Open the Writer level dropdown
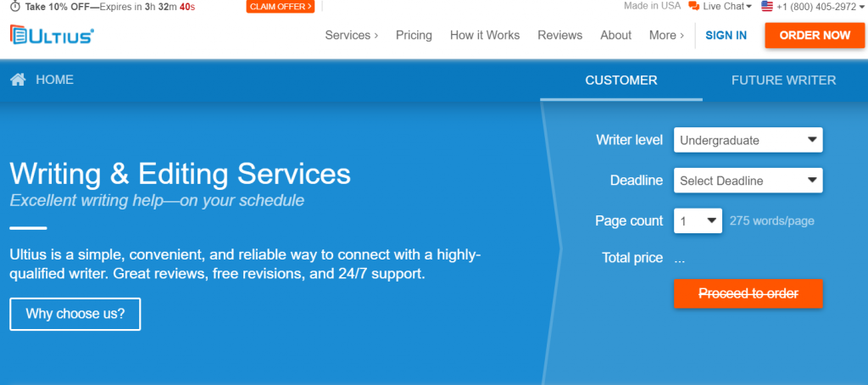This screenshot has width=868, height=385. coord(748,140)
